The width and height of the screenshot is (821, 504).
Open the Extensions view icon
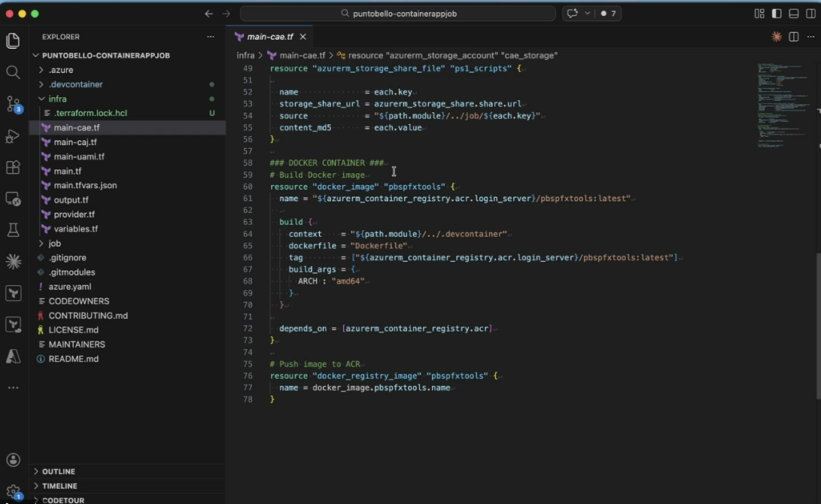[x=13, y=167]
